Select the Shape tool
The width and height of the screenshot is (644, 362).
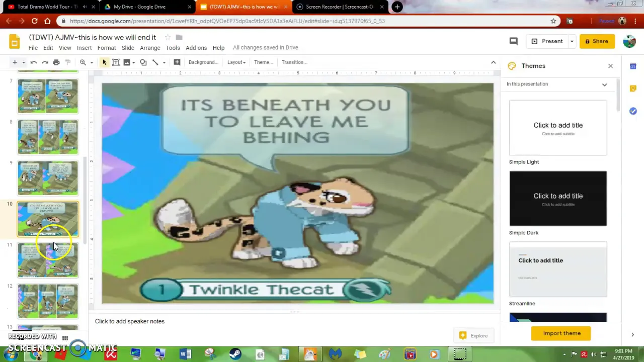pos(143,62)
